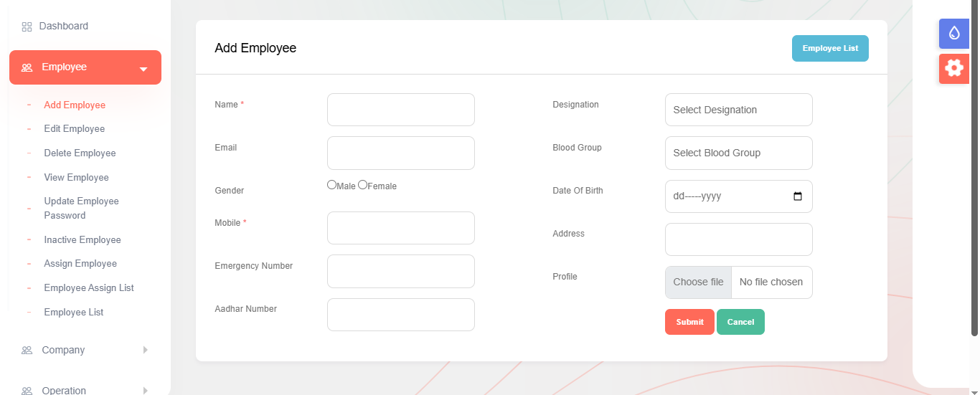Click the Employee people icon in sidebar
Screen dimensions: 980x395
coord(27,67)
